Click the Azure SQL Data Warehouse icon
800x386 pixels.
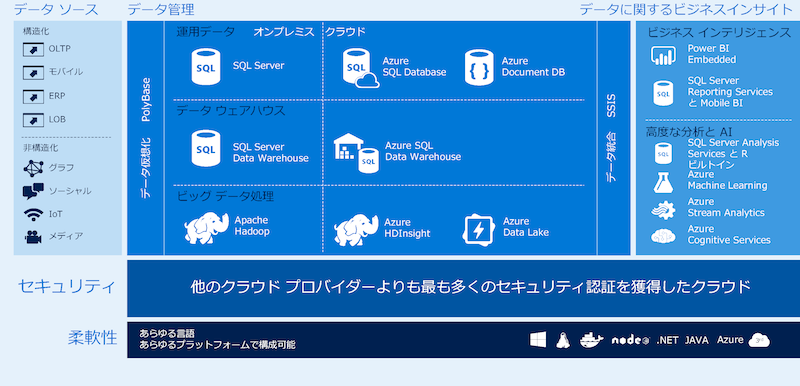tap(356, 153)
